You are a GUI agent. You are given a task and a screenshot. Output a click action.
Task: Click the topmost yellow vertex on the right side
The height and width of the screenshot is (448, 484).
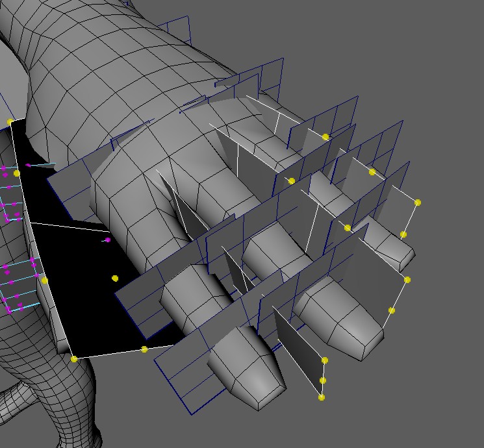point(325,137)
